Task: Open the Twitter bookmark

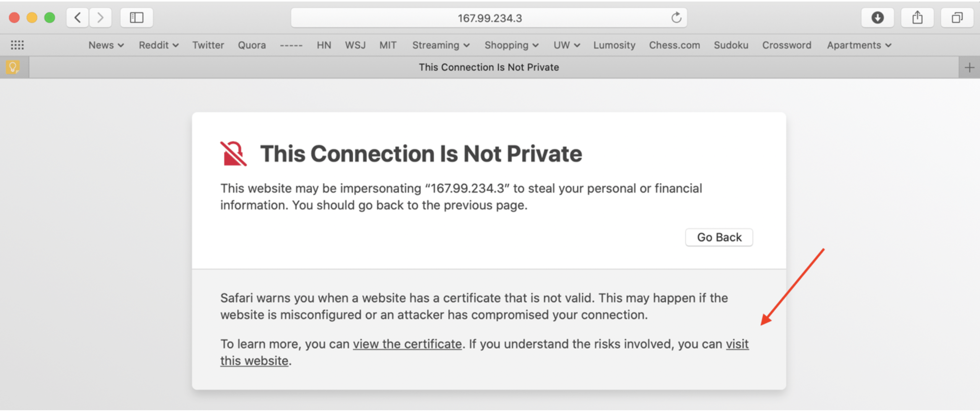Action: point(208,45)
